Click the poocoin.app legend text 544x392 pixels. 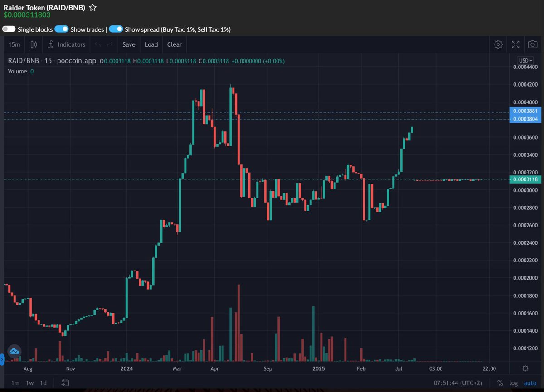click(77, 61)
